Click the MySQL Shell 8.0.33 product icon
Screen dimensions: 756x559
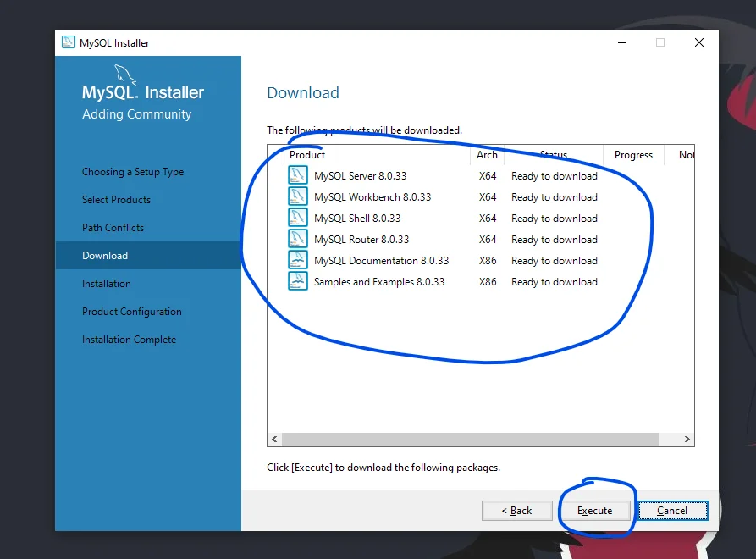pyautogui.click(x=297, y=218)
